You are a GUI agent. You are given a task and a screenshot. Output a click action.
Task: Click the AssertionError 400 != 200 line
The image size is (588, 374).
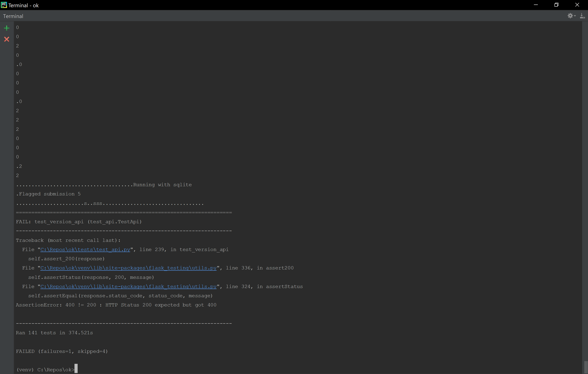coord(116,305)
